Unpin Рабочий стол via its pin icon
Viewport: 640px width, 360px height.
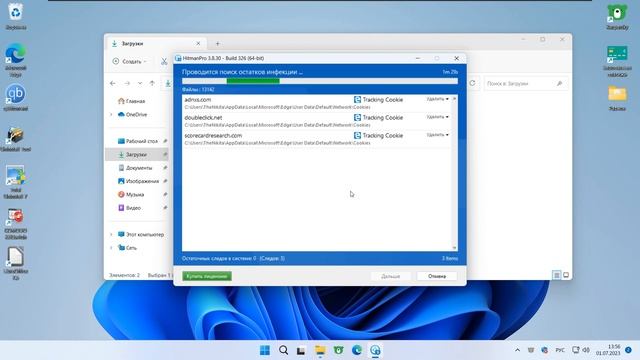click(x=165, y=141)
